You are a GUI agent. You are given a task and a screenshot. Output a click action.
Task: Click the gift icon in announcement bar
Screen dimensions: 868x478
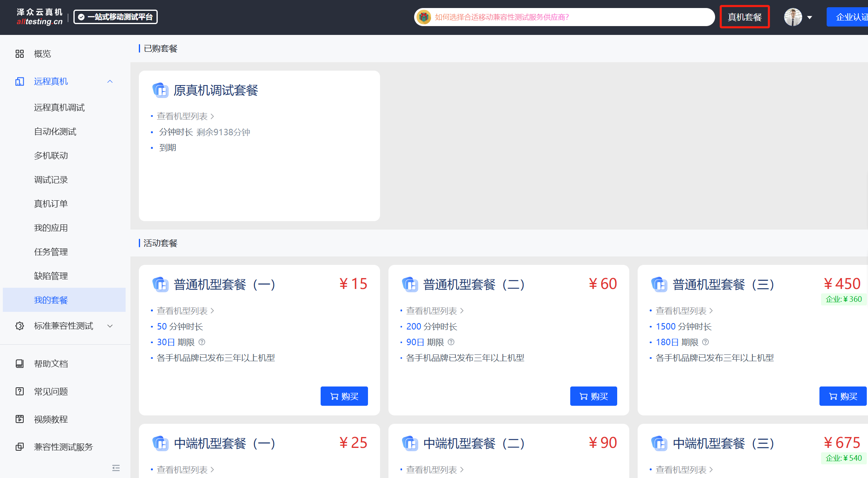click(424, 17)
